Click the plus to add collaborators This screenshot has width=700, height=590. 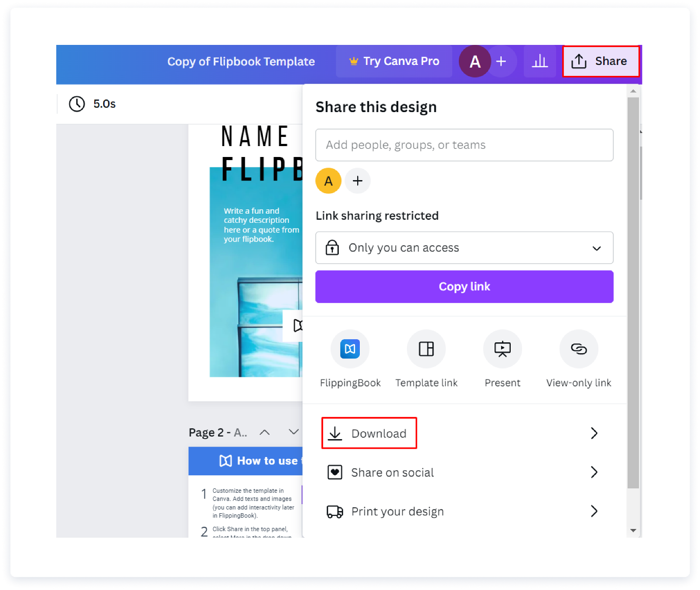[x=358, y=181]
